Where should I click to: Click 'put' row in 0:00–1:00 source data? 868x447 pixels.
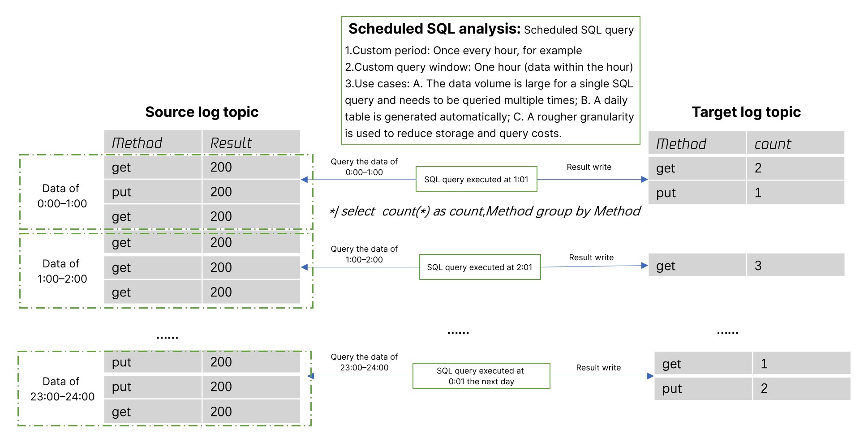(x=122, y=192)
